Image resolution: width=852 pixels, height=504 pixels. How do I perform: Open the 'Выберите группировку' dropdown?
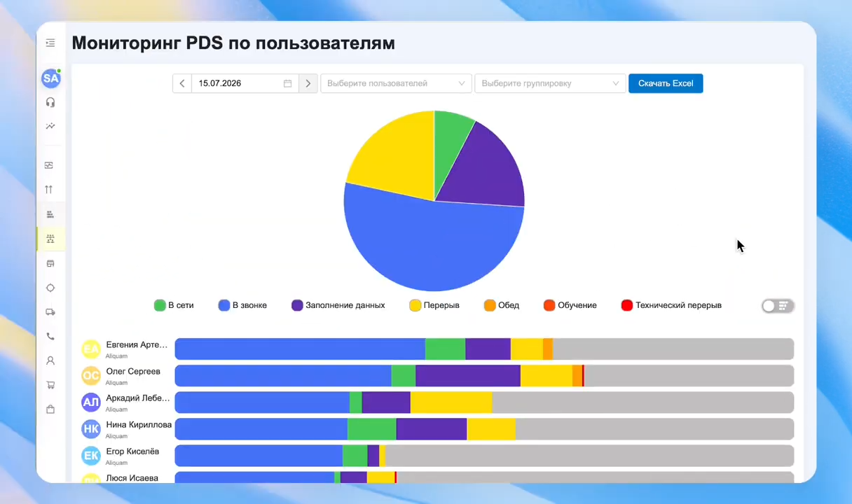[x=550, y=83]
